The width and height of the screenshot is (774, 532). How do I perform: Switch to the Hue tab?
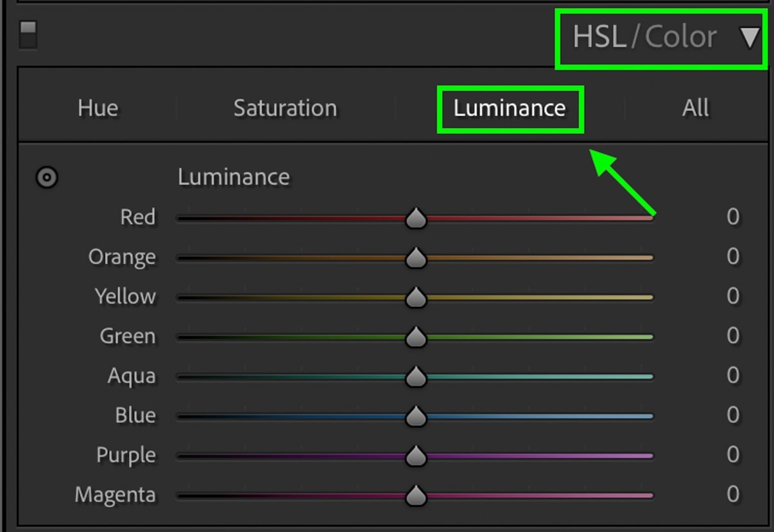coord(97,108)
